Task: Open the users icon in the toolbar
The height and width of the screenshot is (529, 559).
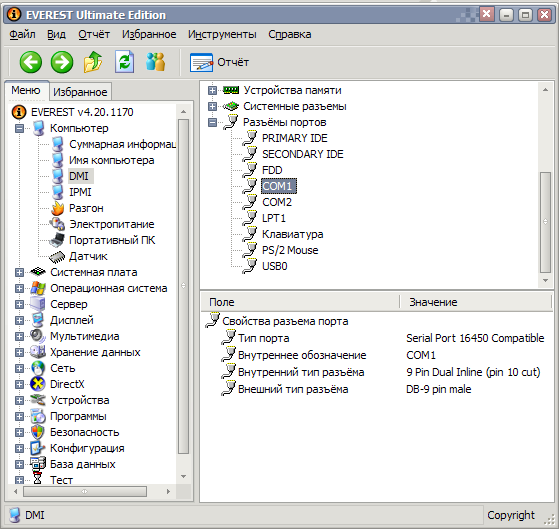Action: [155, 62]
